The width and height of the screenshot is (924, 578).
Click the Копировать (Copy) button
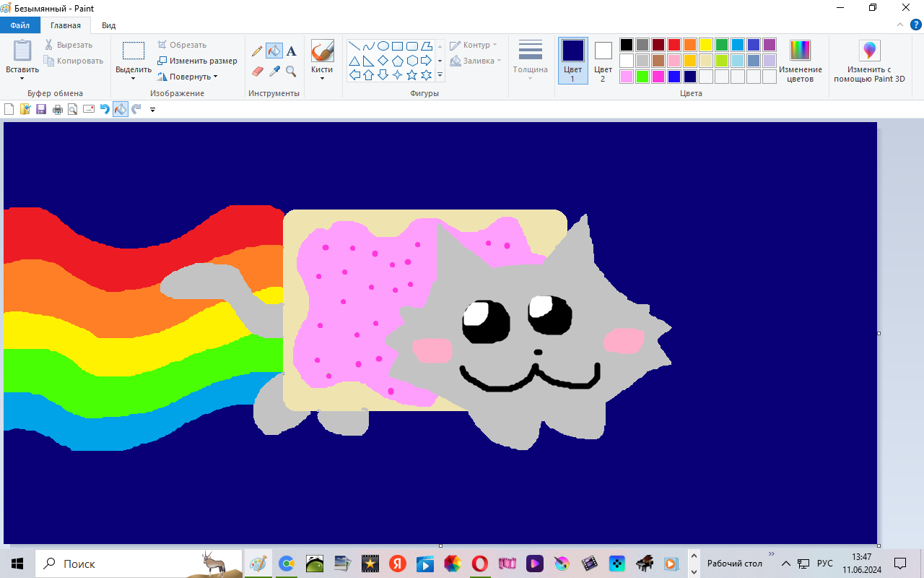pyautogui.click(x=74, y=61)
